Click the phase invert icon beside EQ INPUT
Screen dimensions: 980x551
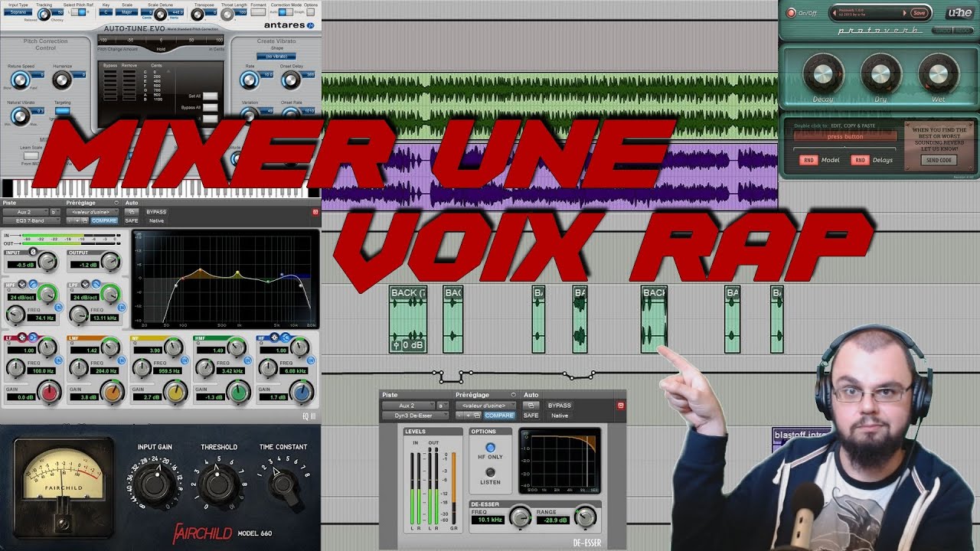32,252
